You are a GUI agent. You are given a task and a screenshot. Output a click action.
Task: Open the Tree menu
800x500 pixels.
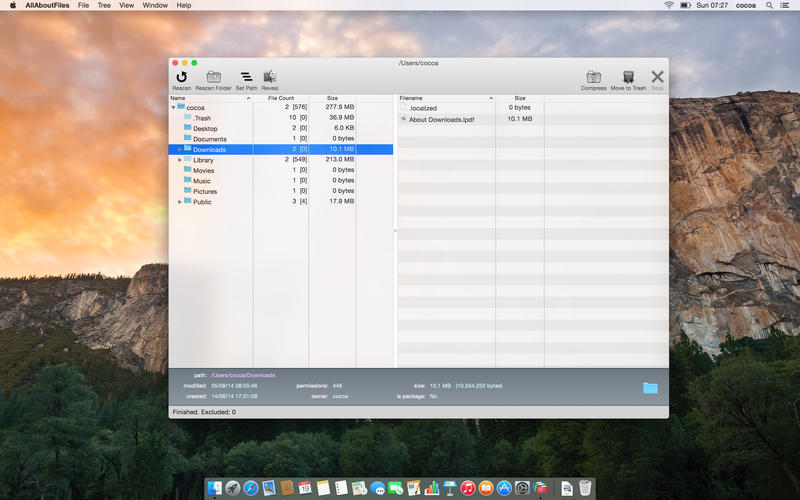click(x=104, y=5)
